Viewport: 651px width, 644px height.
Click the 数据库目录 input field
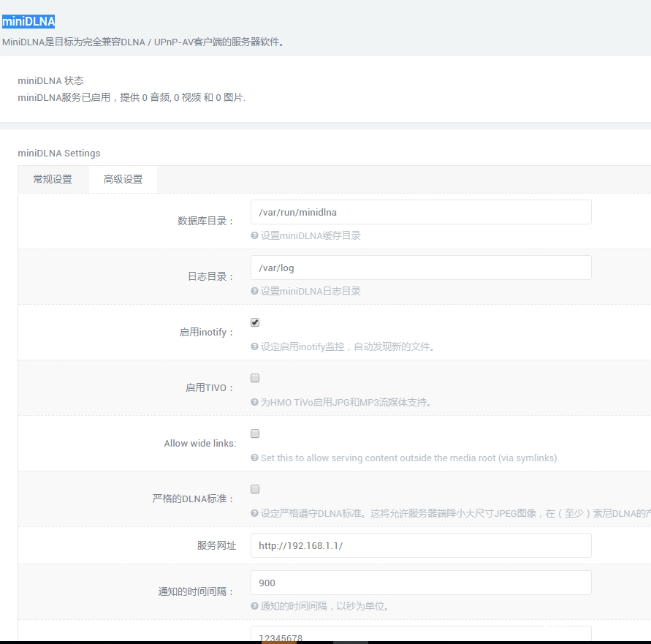421,212
